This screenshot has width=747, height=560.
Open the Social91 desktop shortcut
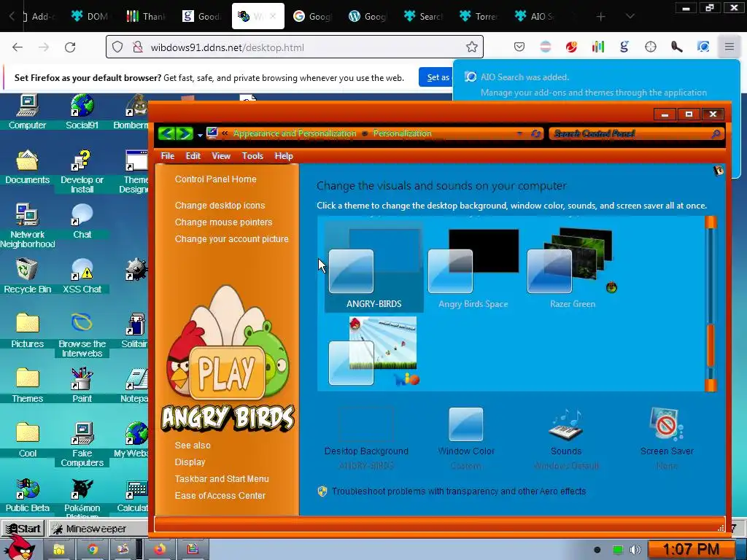tap(82, 112)
